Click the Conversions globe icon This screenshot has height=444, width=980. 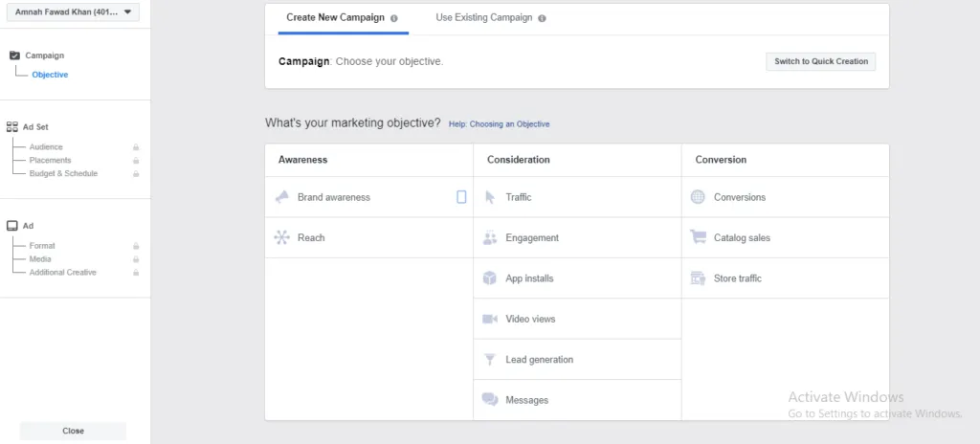(698, 197)
